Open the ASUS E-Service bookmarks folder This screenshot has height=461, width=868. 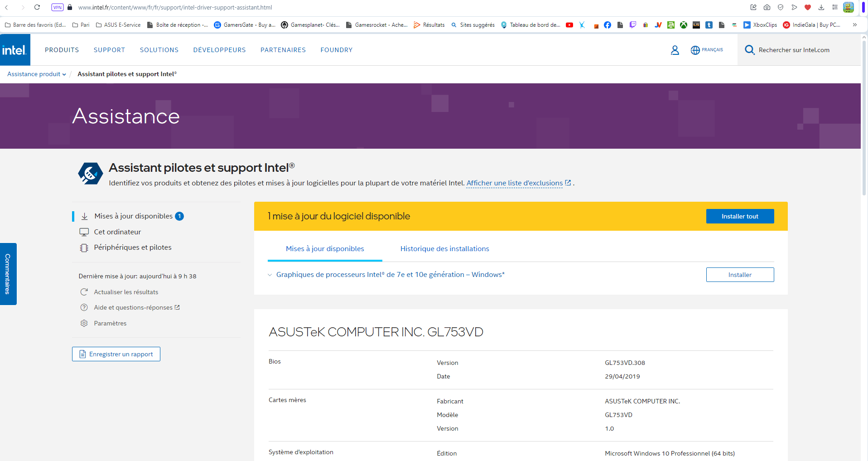coord(118,25)
